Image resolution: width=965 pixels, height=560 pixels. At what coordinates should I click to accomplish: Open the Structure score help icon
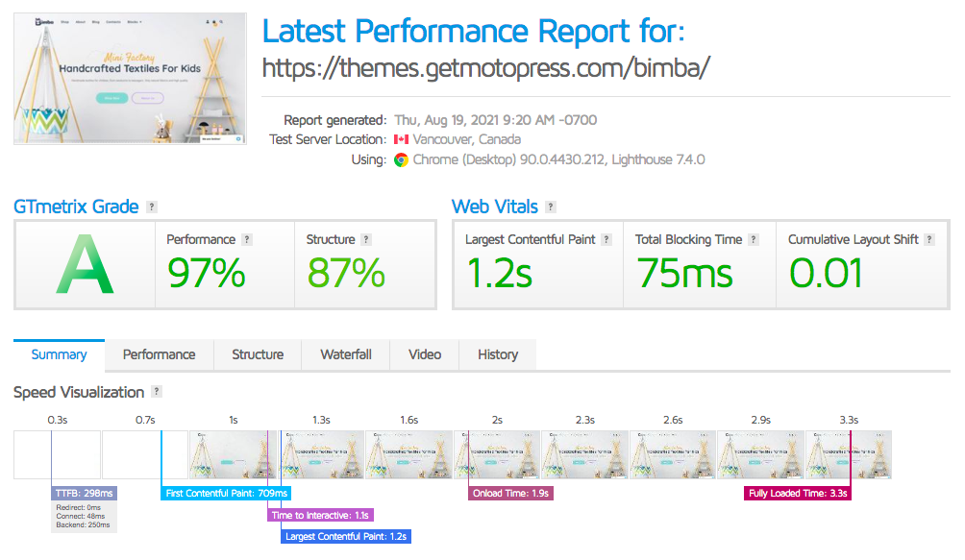pos(366,240)
